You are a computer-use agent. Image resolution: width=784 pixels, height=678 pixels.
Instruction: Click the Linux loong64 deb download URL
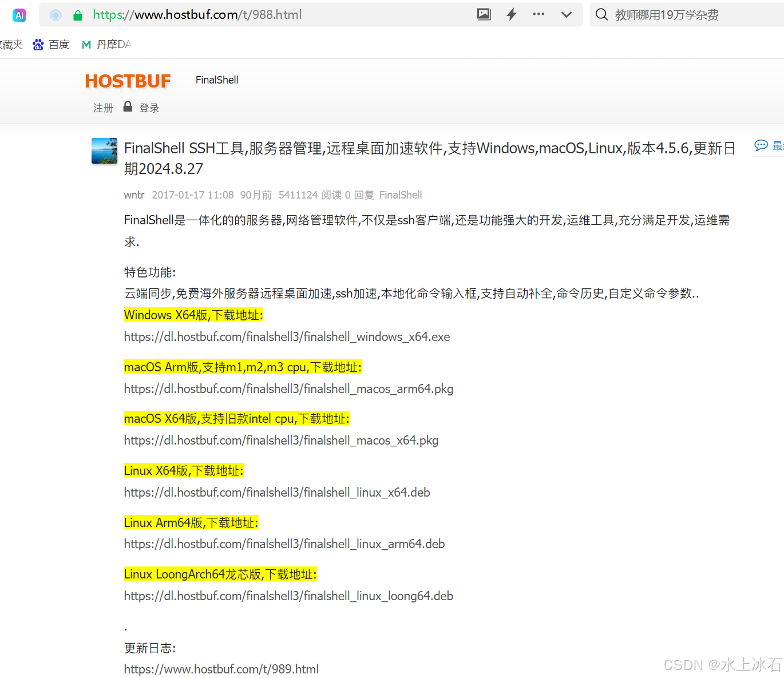pyautogui.click(x=289, y=596)
